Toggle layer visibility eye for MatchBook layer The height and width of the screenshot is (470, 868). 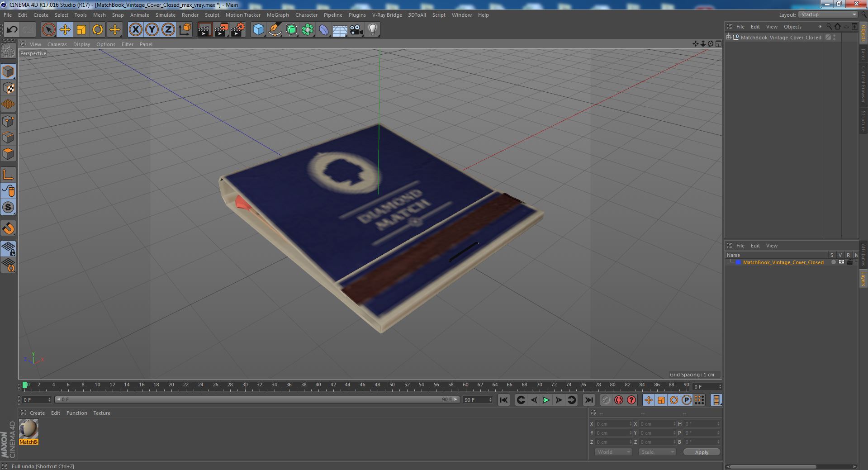(x=841, y=262)
